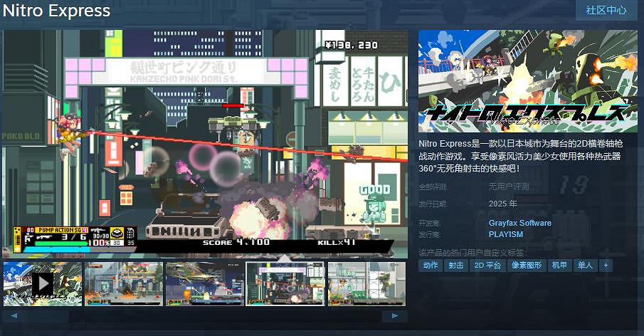Viewport: 644px width, 336px height.
Task: Select the second screenshot thumbnail
Action: tap(124, 284)
